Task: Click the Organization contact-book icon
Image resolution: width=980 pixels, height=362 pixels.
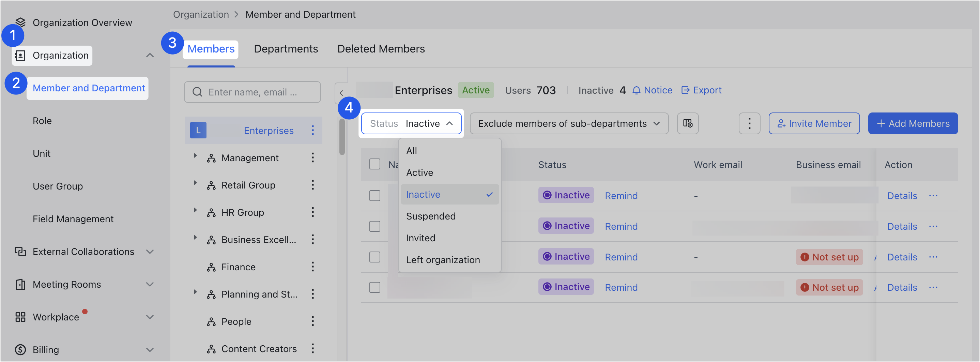Action: pyautogui.click(x=20, y=56)
